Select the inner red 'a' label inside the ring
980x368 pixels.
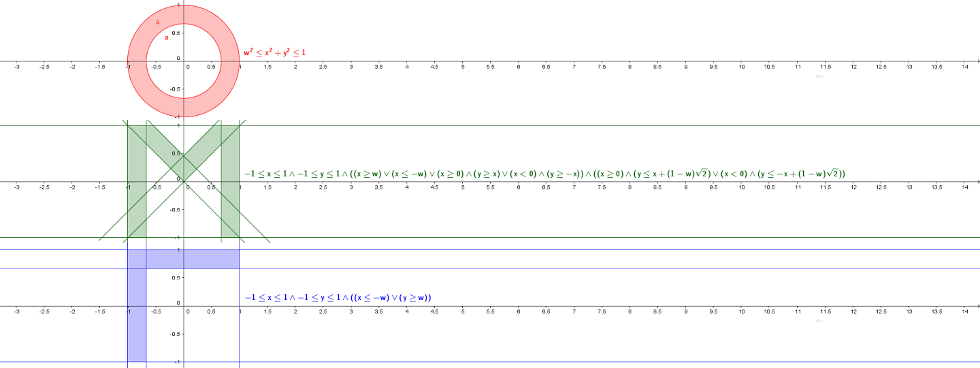click(x=167, y=37)
